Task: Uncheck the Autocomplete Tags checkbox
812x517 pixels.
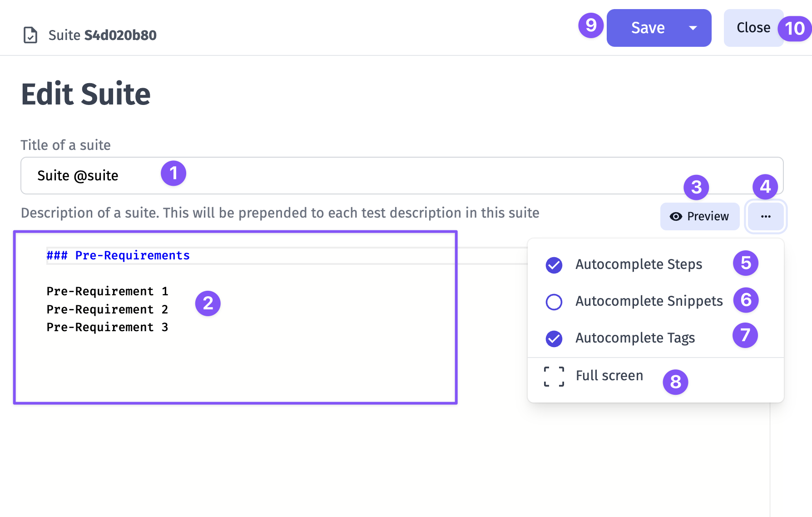Action: 554,339
